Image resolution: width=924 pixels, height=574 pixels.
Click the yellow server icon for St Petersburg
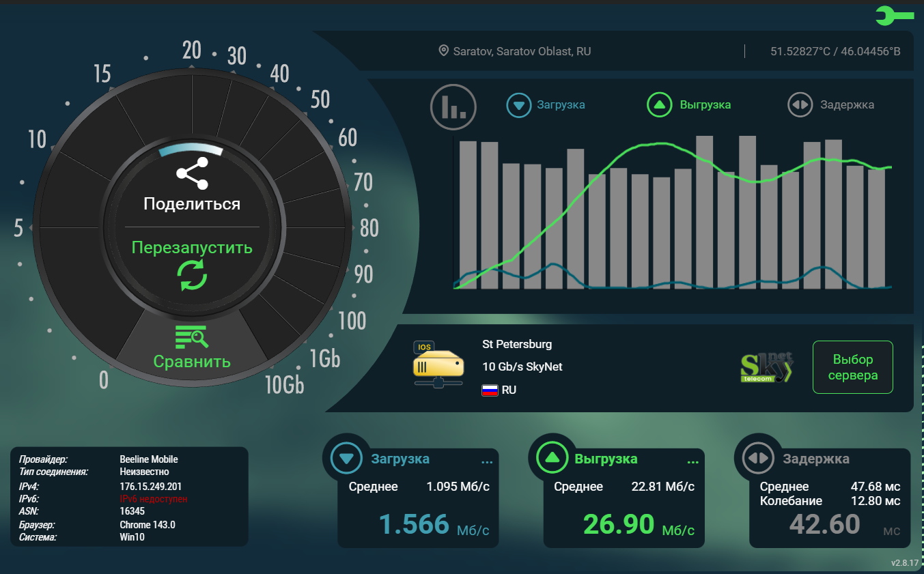[438, 365]
